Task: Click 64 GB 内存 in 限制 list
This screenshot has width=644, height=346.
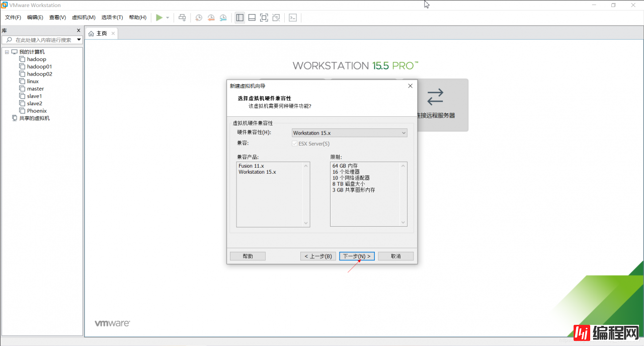Action: point(345,166)
